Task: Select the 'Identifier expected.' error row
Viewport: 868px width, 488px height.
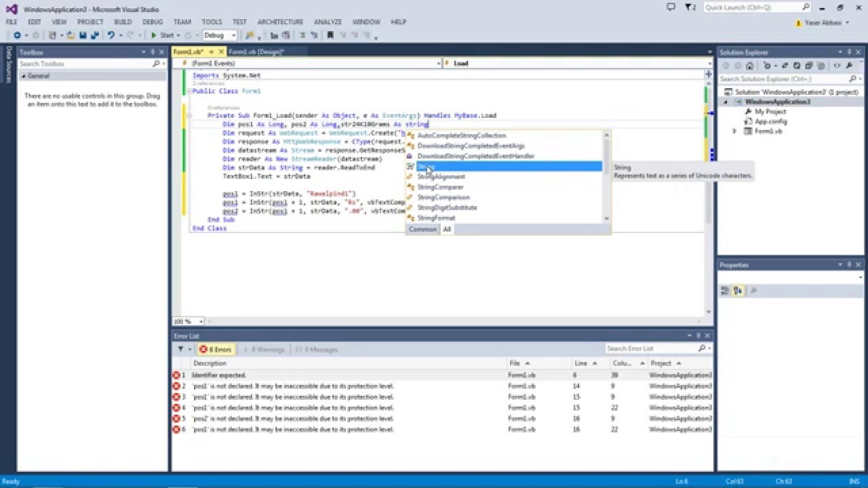Action: (442, 375)
